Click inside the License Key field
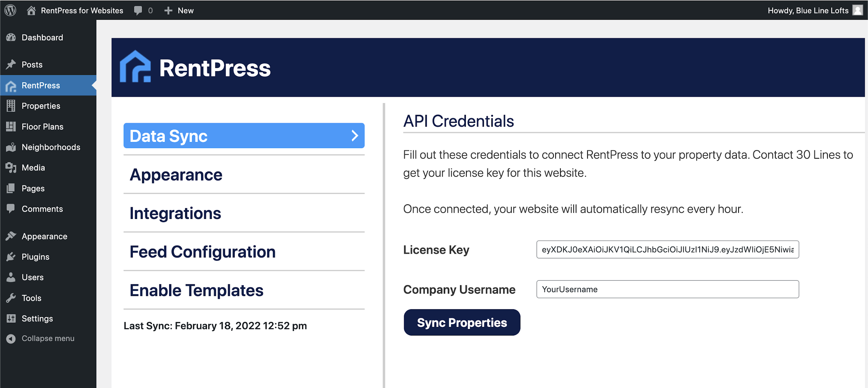 click(x=668, y=250)
